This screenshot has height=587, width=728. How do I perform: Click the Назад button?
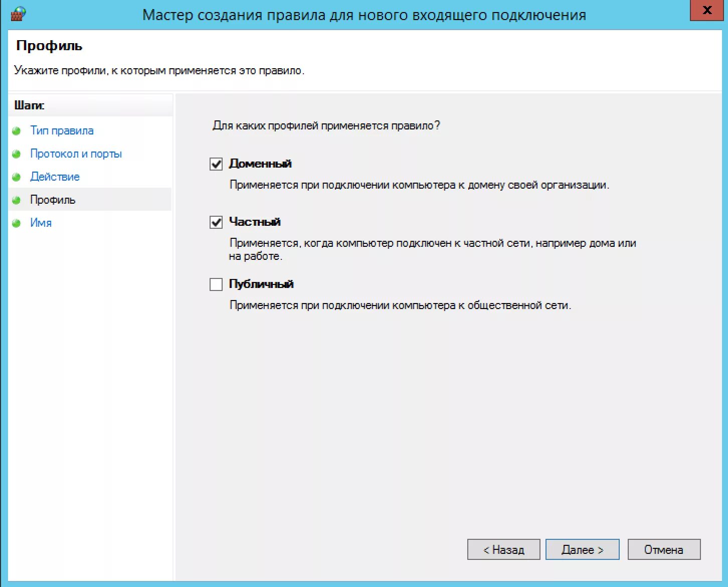[503, 550]
